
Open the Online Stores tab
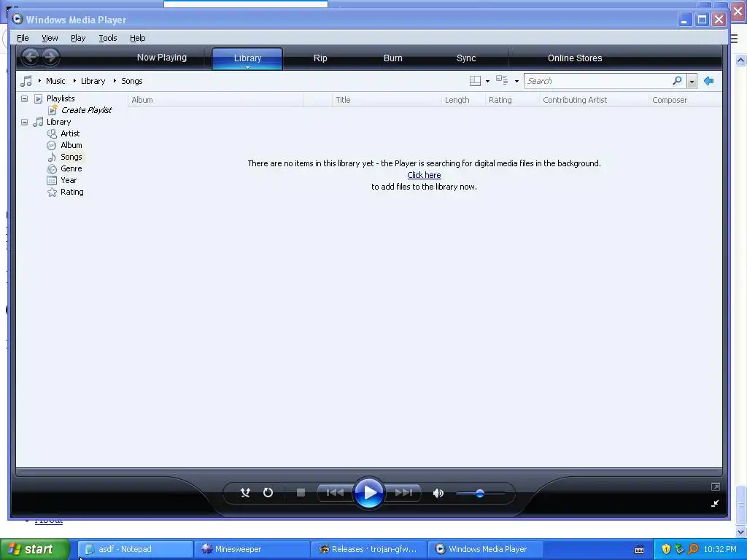pyautogui.click(x=575, y=58)
